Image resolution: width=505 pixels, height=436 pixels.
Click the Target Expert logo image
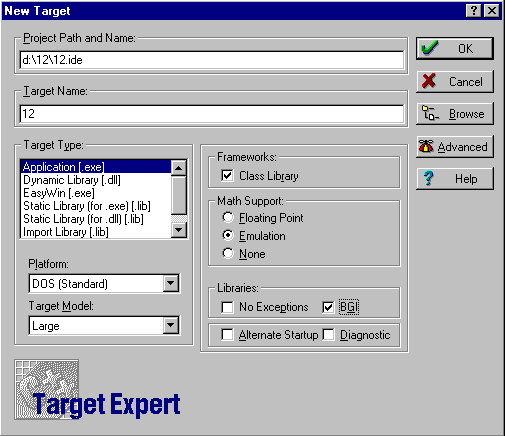click(97, 389)
